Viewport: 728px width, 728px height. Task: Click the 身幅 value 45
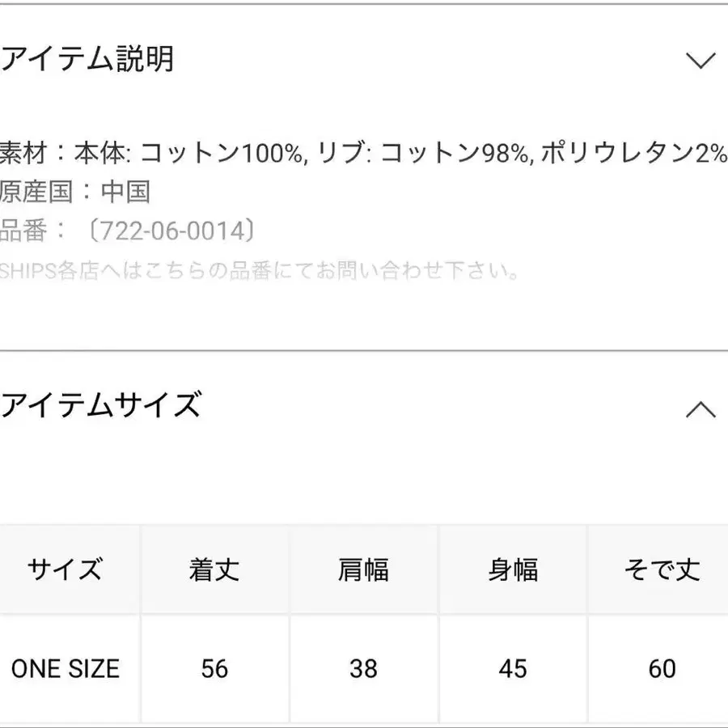coord(513,669)
